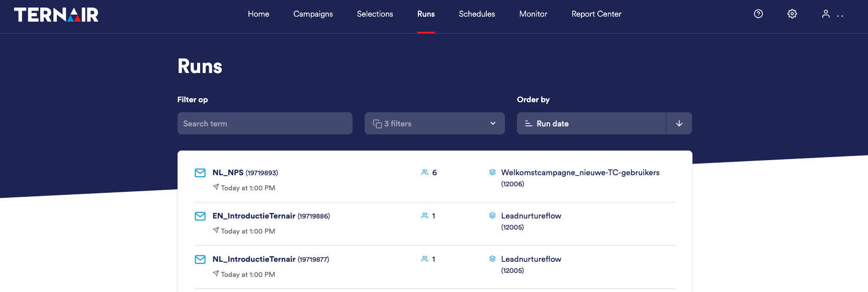Open the Run date order dropdown

click(x=591, y=123)
